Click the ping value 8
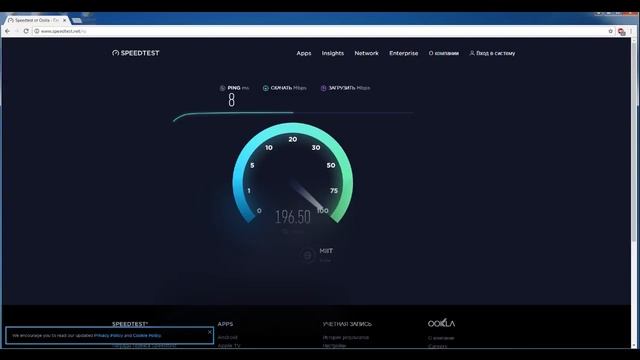This screenshot has height=360, width=640. (231, 100)
